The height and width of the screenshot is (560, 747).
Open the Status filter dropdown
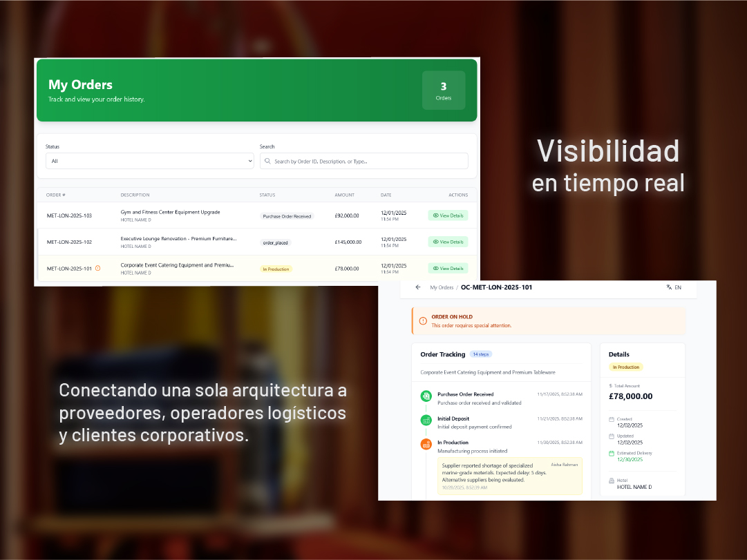(149, 161)
